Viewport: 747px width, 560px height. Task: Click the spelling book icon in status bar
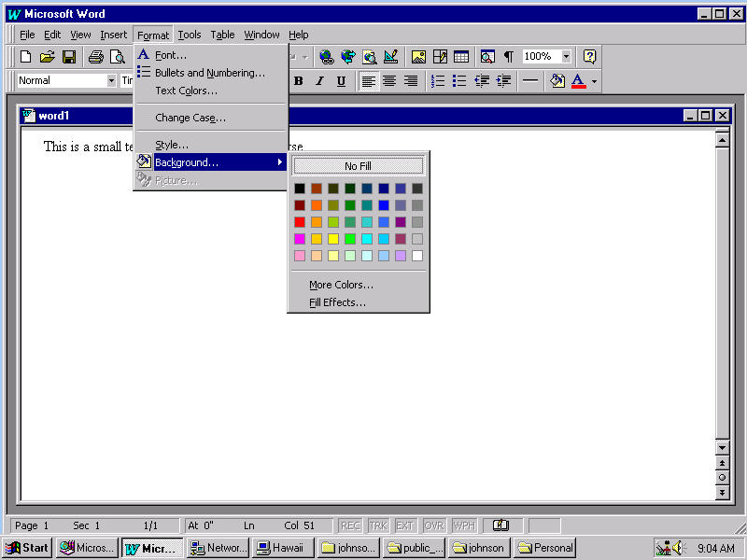click(x=500, y=525)
